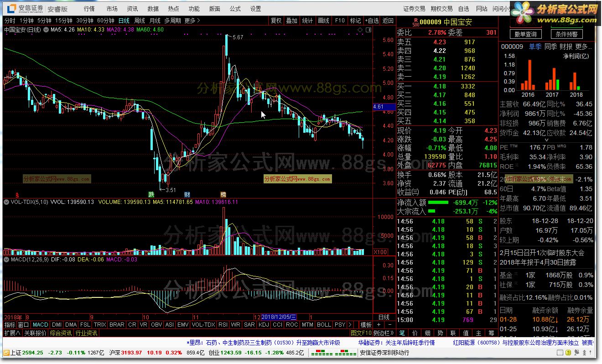Switch to 月线 monthly chart
Viewport: 602px width, 364px height.
click(x=155, y=21)
